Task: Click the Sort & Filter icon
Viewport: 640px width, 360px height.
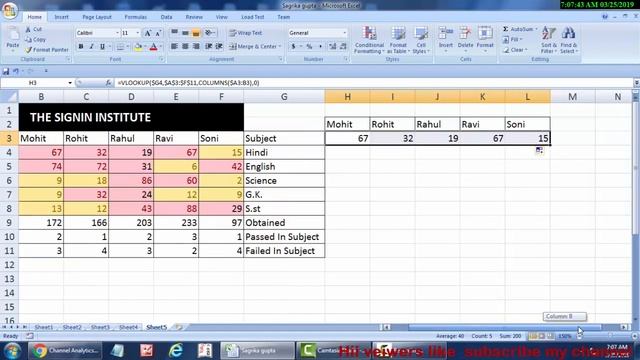Action: pyautogui.click(x=549, y=33)
